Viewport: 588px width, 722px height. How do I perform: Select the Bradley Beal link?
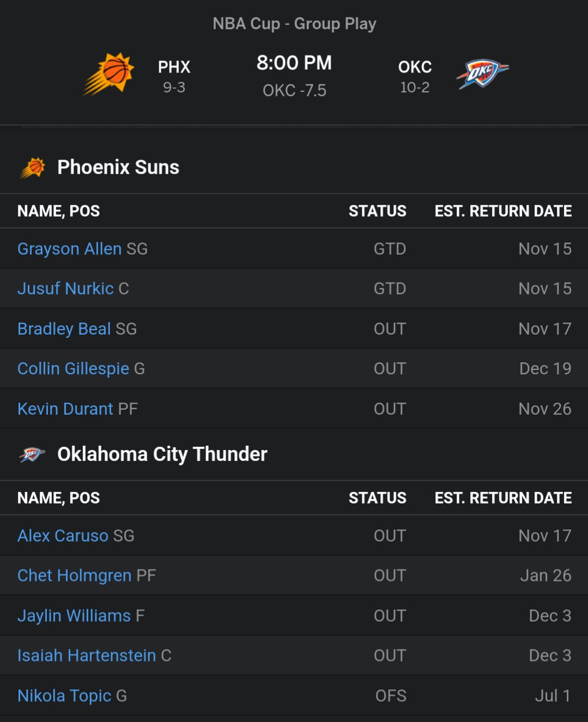click(64, 329)
